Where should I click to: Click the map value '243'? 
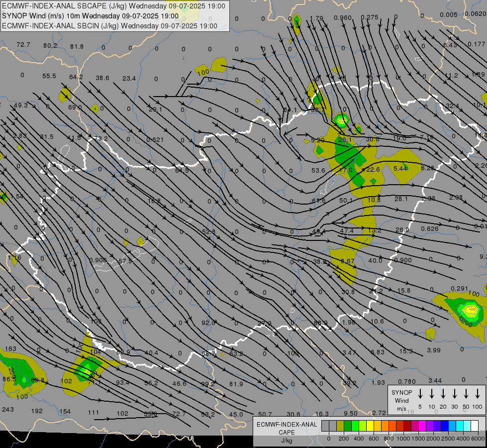coord(8,410)
